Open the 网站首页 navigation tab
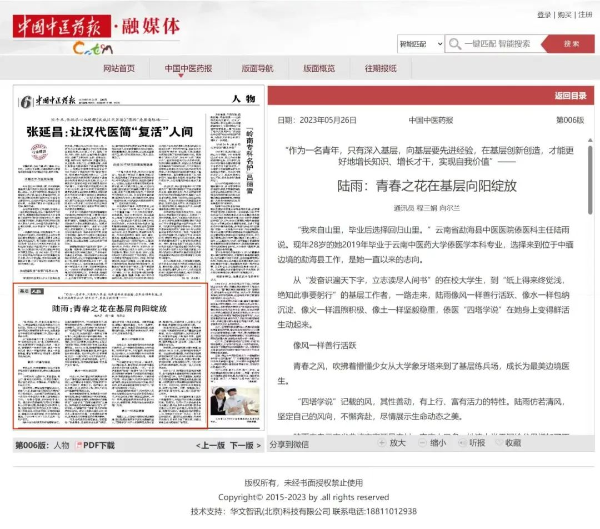This screenshot has width=600, height=529. [118, 68]
